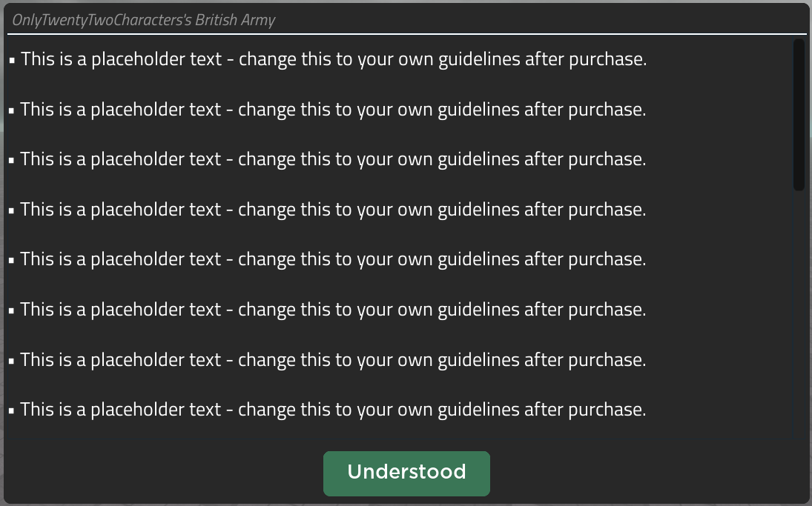
Task: Click the bullet marker of the first guideline
Action: coord(12,61)
